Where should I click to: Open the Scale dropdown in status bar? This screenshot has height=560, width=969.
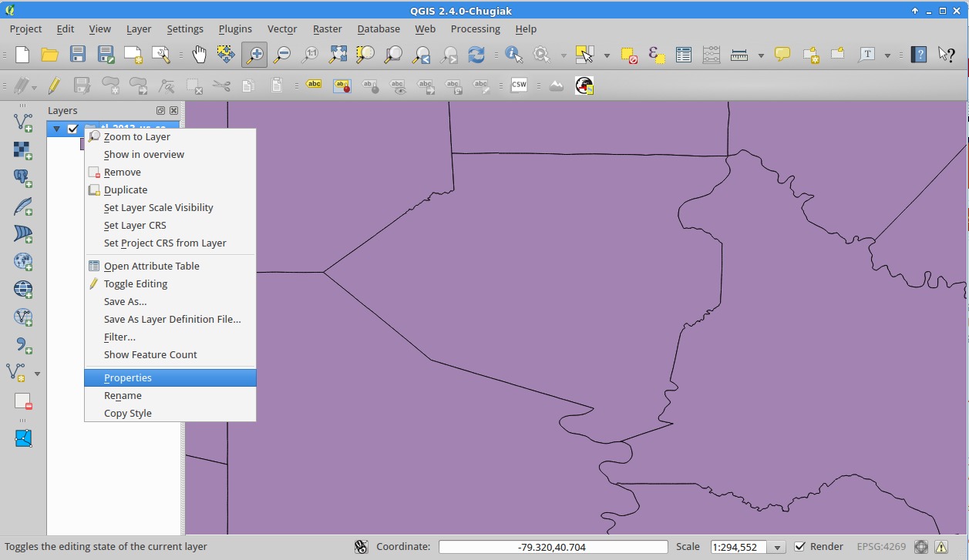click(x=777, y=548)
